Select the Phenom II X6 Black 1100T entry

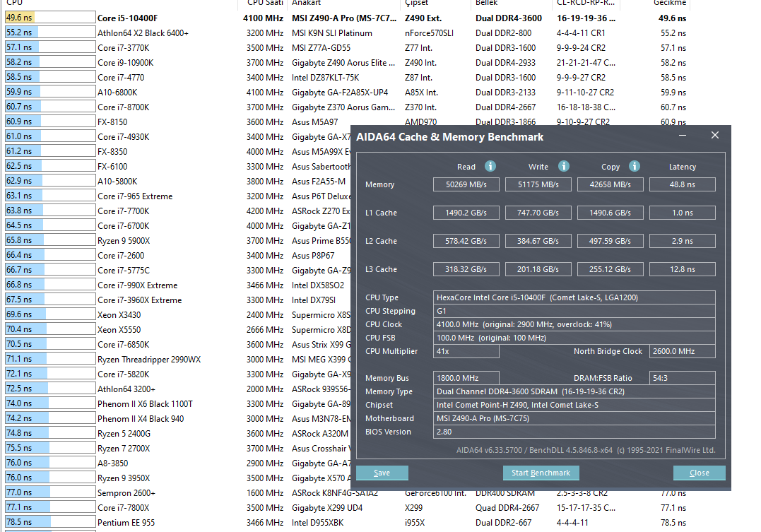pyautogui.click(x=145, y=404)
